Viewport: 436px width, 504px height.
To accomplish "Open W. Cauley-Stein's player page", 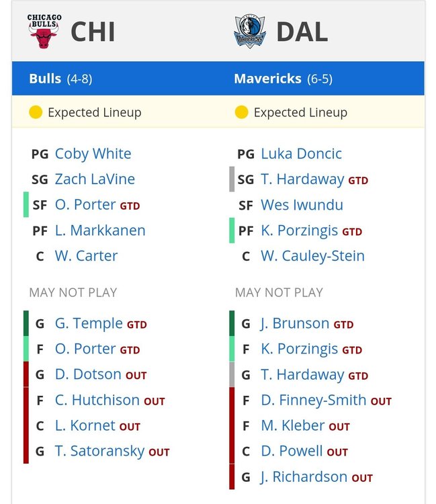I will [x=312, y=256].
